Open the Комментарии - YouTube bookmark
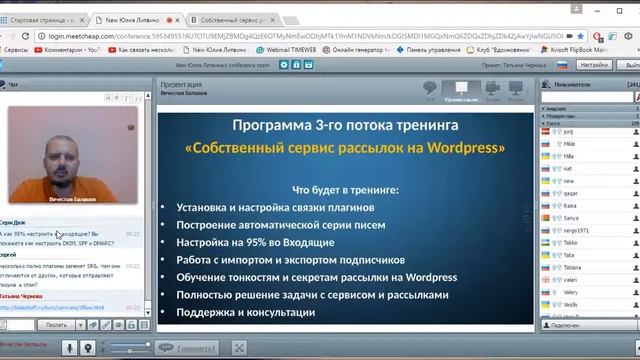 67,50
